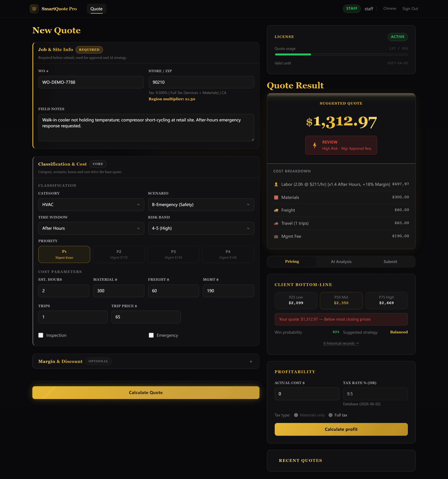
Task: Click the Tax Rate % (DB) field
Action: click(x=375, y=394)
